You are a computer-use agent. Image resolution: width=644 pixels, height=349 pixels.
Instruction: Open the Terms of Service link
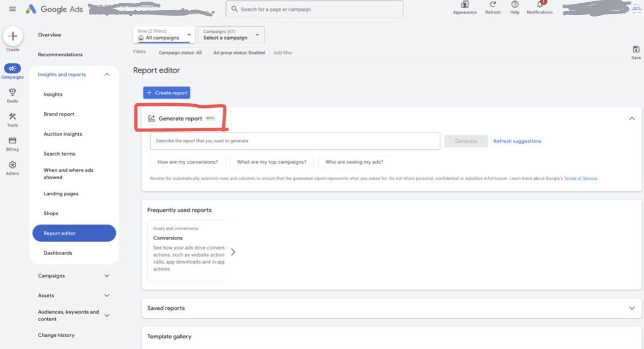click(581, 178)
